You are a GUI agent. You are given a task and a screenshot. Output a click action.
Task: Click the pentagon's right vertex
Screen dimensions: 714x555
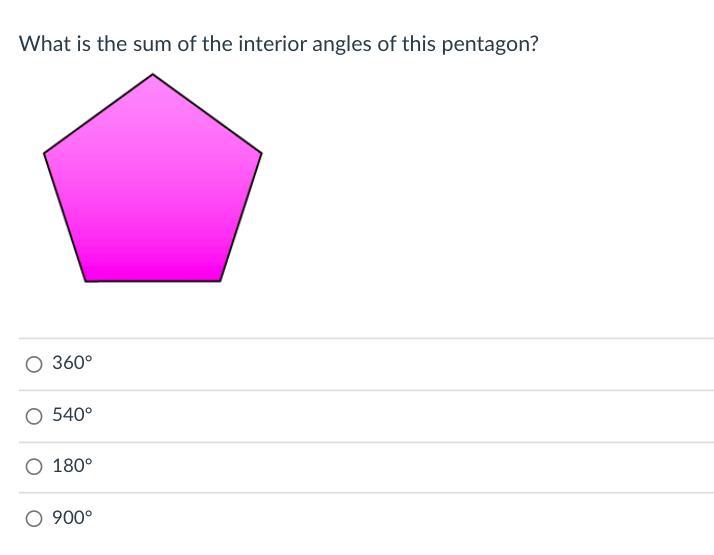(260, 153)
